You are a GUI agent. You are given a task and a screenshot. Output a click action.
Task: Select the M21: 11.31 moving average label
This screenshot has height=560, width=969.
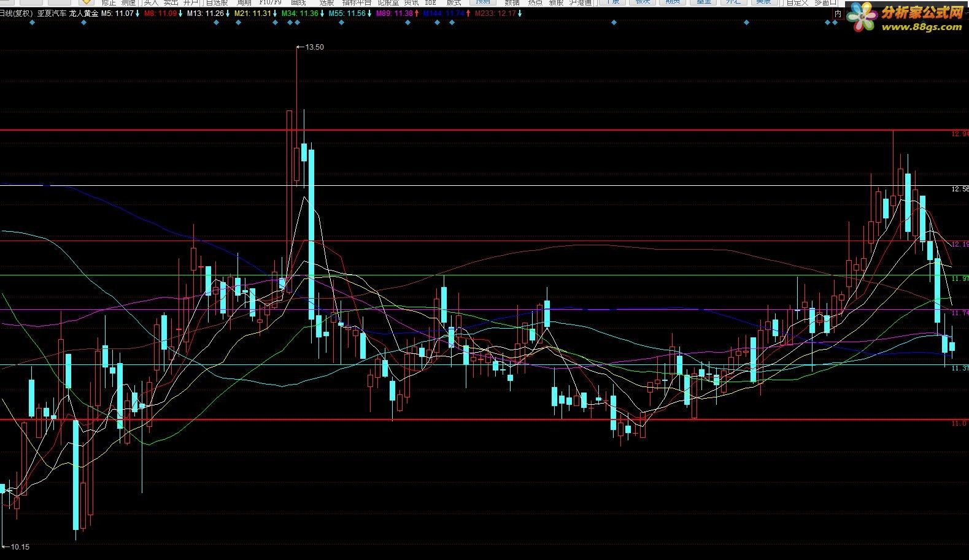pos(253,13)
